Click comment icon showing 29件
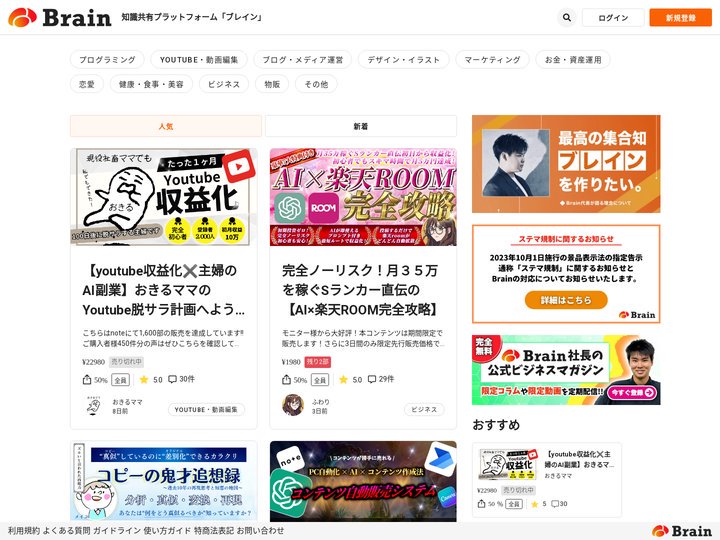This screenshot has height=540, width=720. point(372,379)
